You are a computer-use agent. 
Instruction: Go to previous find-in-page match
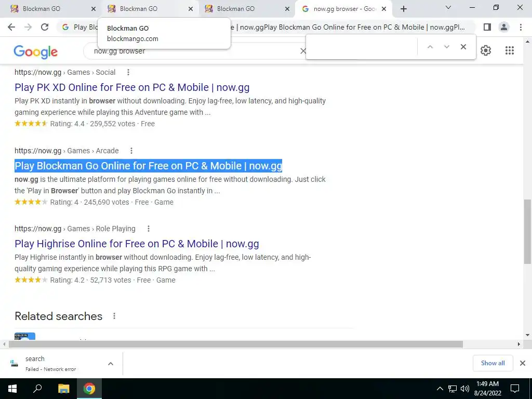coord(430,47)
